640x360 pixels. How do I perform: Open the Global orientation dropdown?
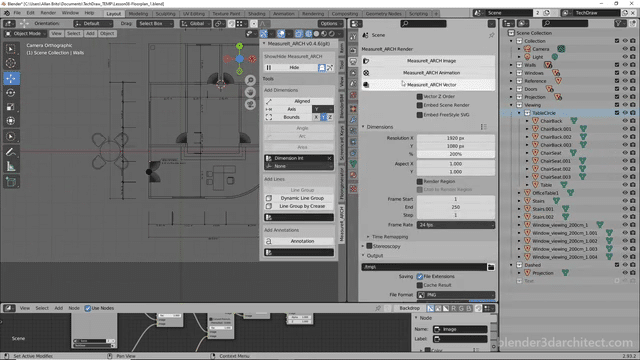[196, 24]
